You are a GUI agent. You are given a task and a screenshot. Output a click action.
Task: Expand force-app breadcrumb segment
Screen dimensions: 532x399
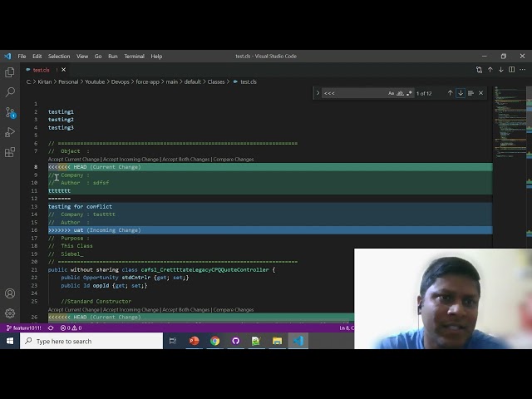[x=147, y=81]
